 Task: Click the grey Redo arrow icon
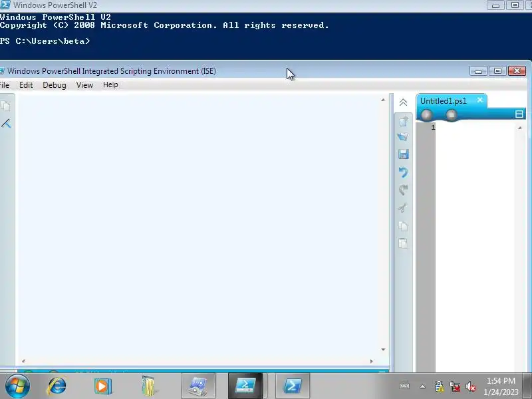click(x=403, y=190)
